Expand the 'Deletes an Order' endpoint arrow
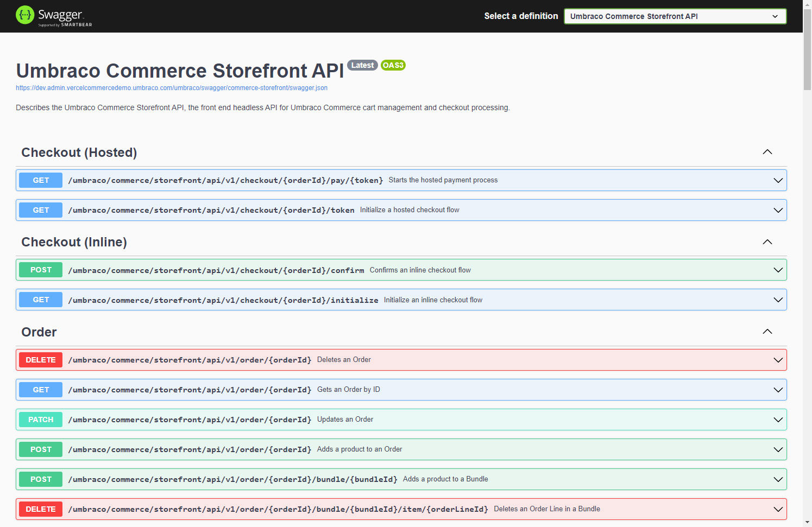Screen dimensions: 812x527 point(778,360)
